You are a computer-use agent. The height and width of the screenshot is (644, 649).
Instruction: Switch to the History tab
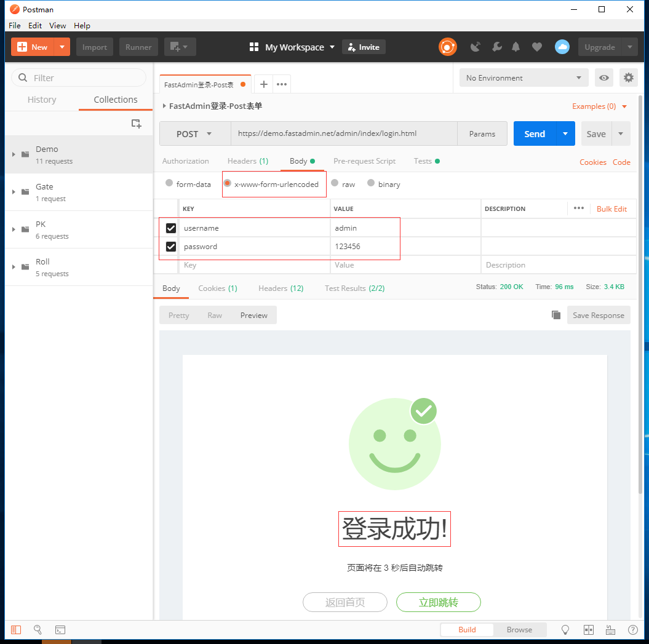(x=42, y=100)
